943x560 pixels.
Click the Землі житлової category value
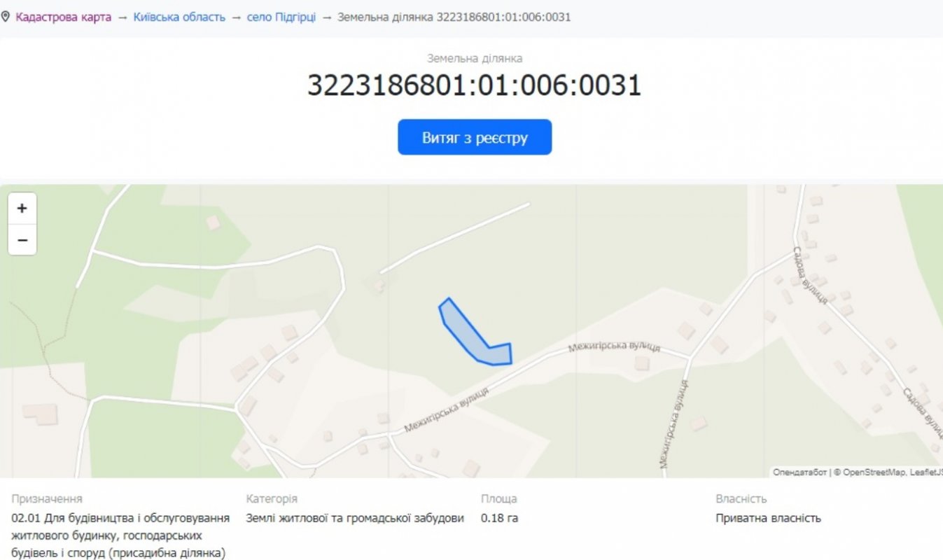[x=355, y=518]
